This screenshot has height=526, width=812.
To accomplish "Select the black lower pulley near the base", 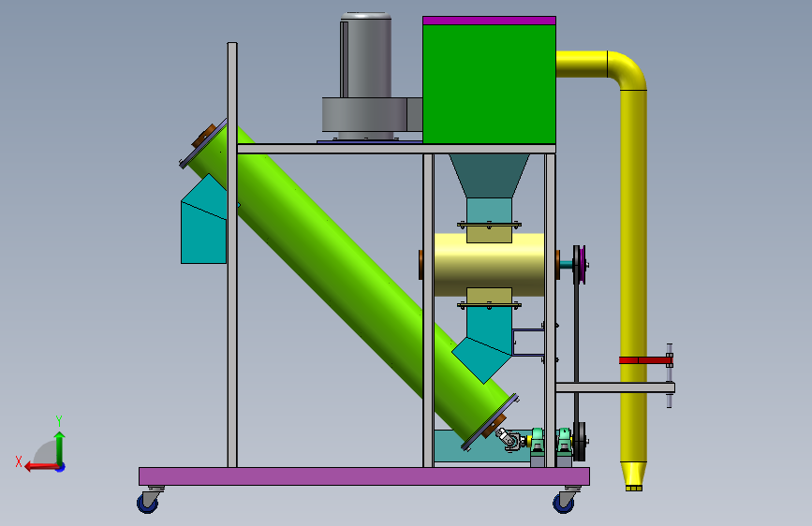I will coord(580,442).
